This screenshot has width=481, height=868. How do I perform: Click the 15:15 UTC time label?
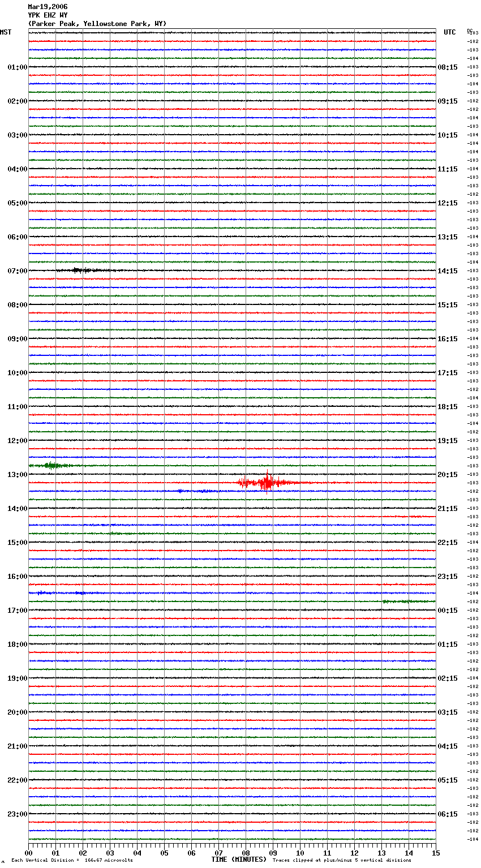coord(448,305)
